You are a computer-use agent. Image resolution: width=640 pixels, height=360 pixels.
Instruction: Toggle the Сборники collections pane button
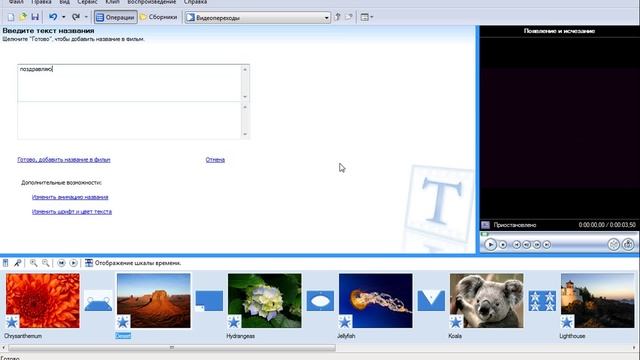point(159,17)
